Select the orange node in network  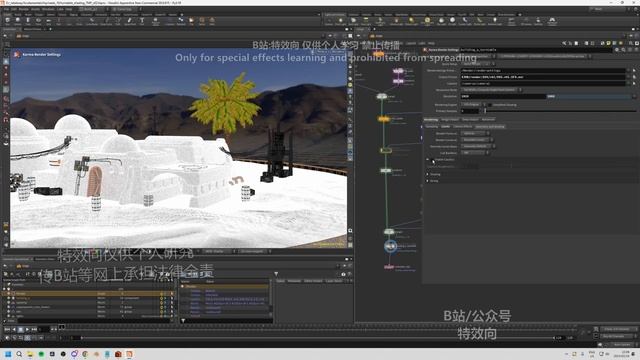[383, 119]
